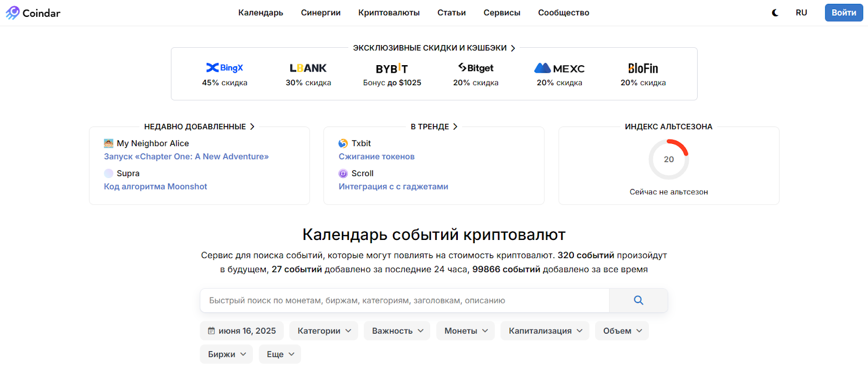868x367 pixels.
Task: Toggle dark mode moon icon
Action: [x=775, y=12]
